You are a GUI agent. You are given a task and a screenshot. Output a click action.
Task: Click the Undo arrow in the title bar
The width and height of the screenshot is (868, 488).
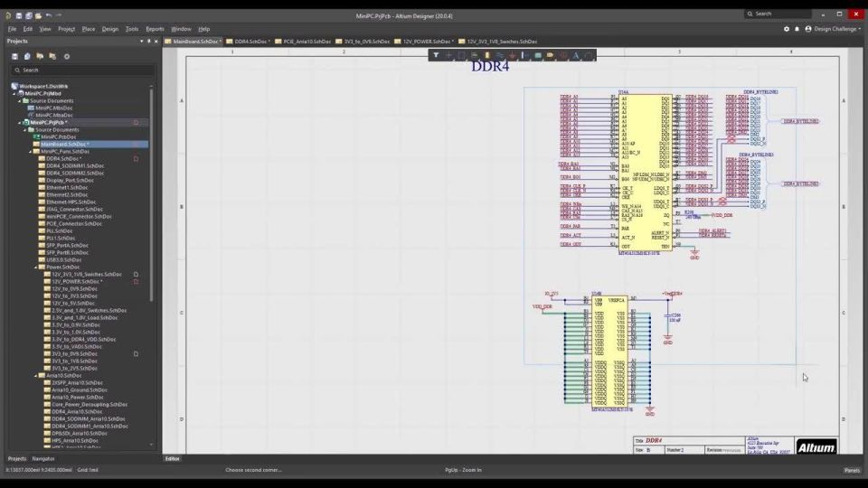49,15
